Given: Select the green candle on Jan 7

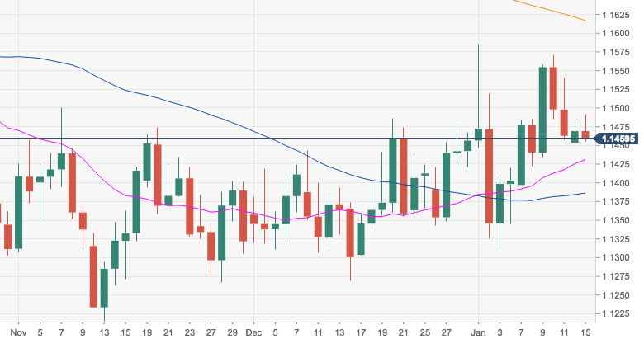Looking at the screenshot, I should (x=521, y=155).
